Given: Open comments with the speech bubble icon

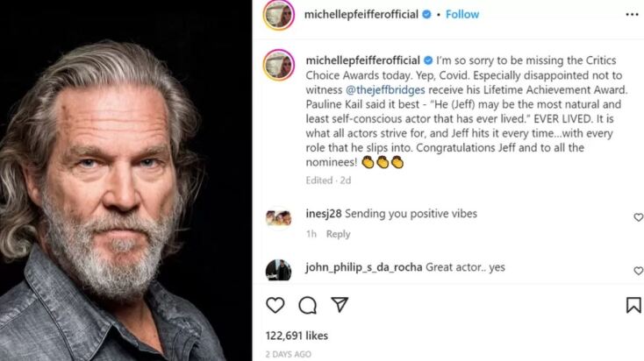Looking at the screenshot, I should point(307,305).
